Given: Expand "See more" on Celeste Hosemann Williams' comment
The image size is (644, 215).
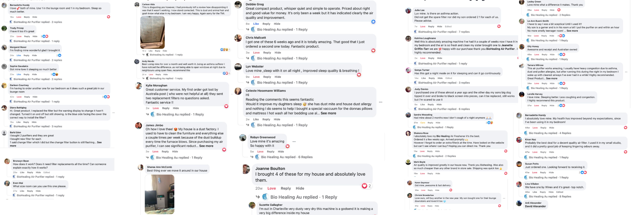Looking at the screenshot, I should coord(328,113).
